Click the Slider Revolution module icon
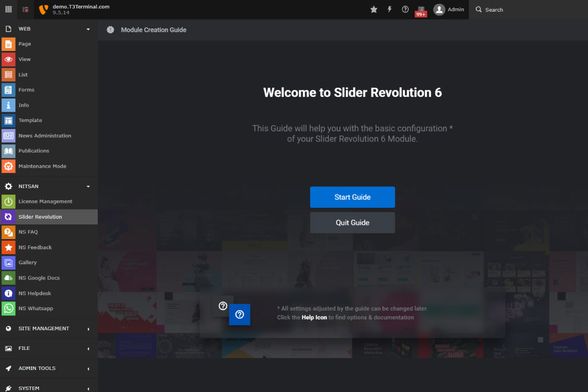The image size is (588, 392). (x=8, y=217)
